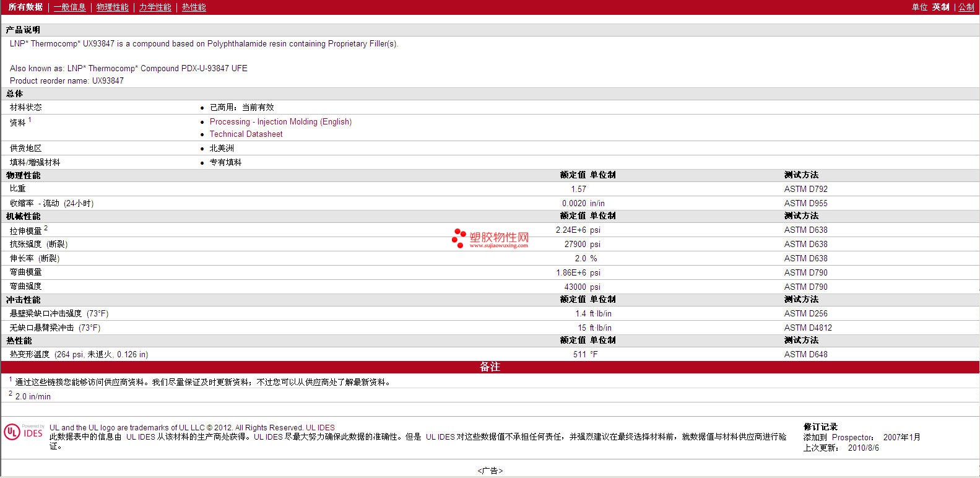Click test method ASTM D4812
Screen dimensions: 980x478
808,328
